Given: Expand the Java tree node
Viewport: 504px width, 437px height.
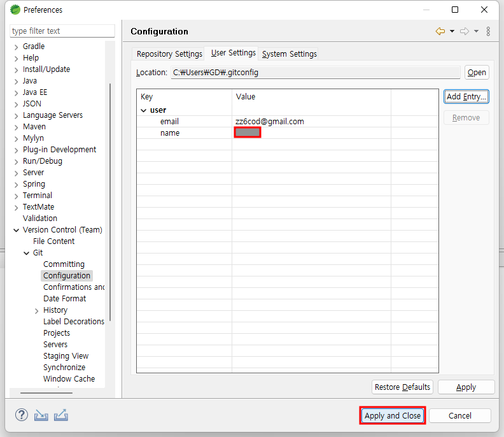Looking at the screenshot, I should pyautogui.click(x=17, y=82).
